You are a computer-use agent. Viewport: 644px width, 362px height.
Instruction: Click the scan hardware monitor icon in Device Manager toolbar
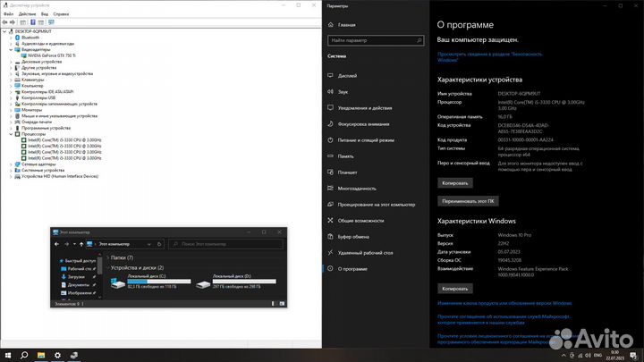click(51, 22)
